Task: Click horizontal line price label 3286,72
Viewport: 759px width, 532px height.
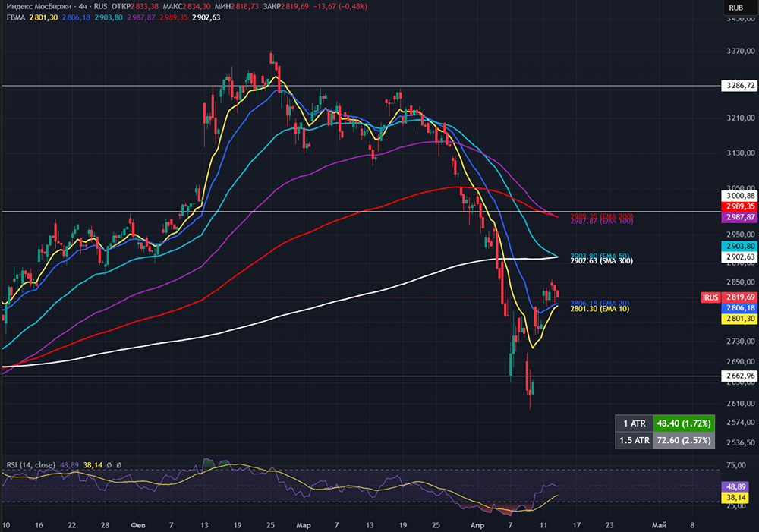Action: (739, 86)
